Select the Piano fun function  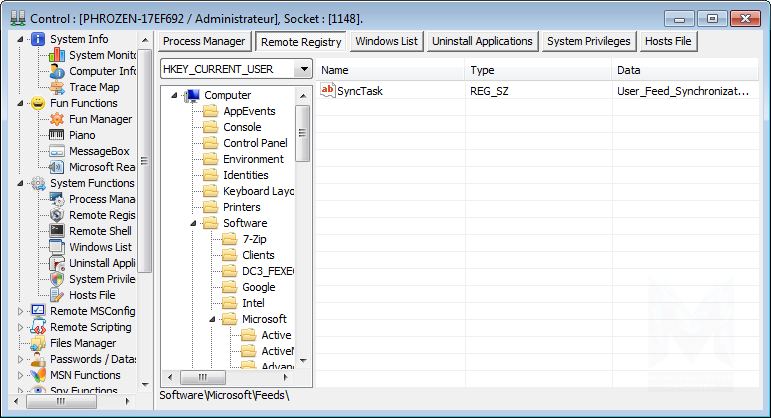tap(82, 135)
